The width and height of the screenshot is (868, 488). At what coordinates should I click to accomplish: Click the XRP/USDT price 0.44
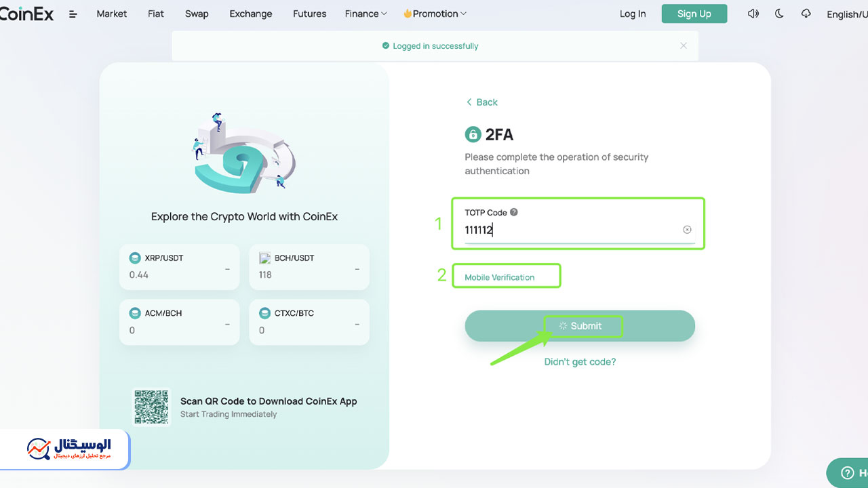pos(139,275)
